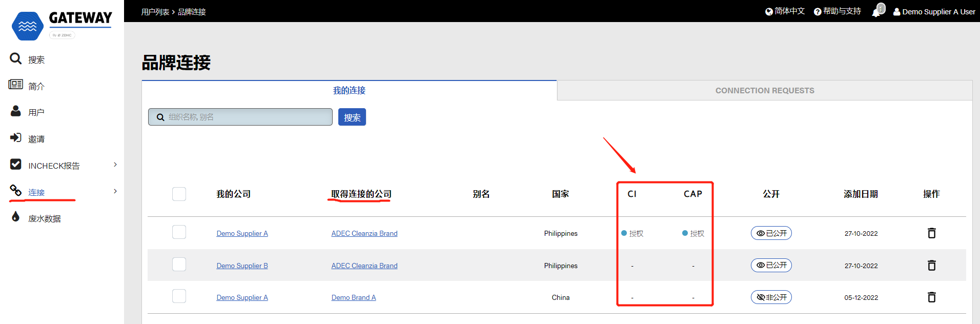Click the 邀请 invite arrow icon
Image resolution: width=980 pixels, height=324 pixels.
point(16,137)
